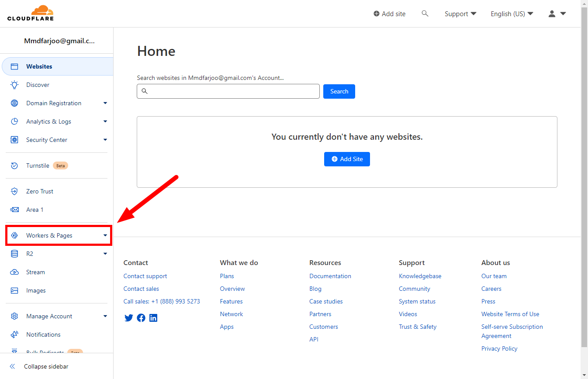Click the Analytics & Logs pie chart icon
Image resolution: width=588 pixels, height=379 pixels.
pos(14,121)
